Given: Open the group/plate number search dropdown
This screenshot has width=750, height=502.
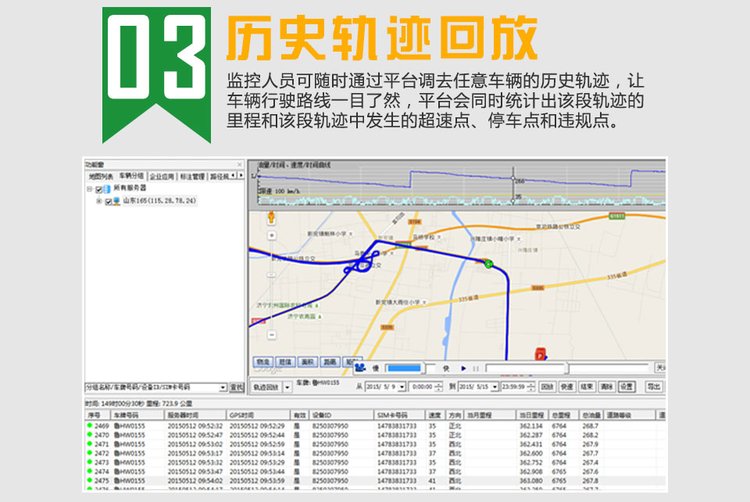Looking at the screenshot, I should pos(221,386).
